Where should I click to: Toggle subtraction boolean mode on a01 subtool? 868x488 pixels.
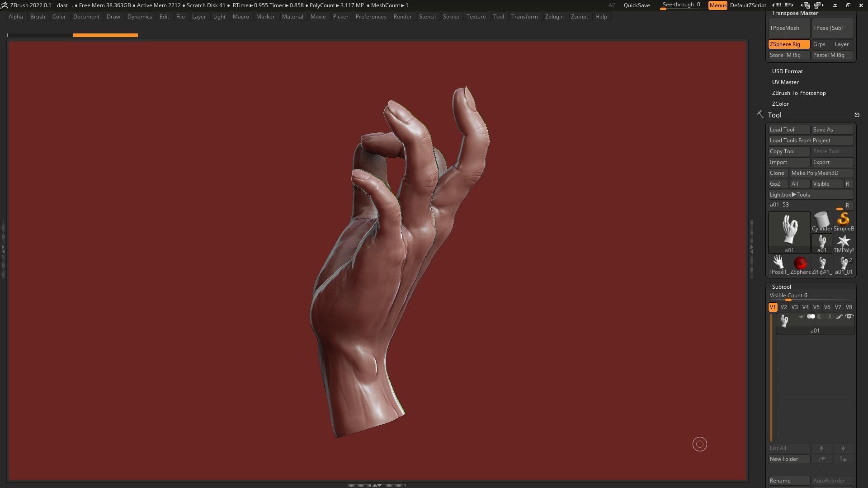[x=820, y=317]
